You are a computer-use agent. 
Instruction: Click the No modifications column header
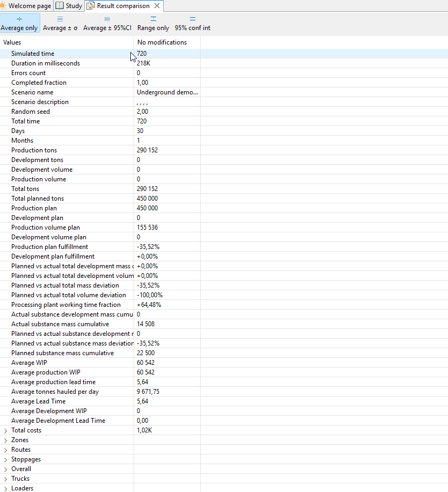(x=167, y=42)
